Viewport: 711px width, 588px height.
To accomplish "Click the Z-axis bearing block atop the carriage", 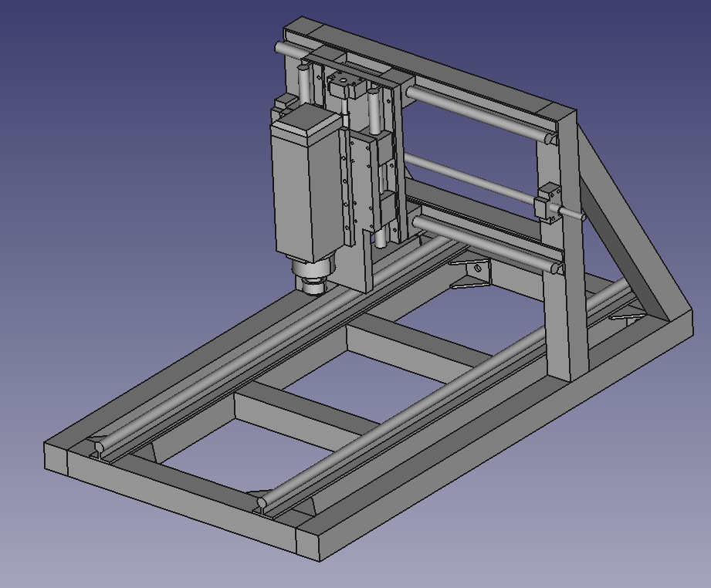I will pyautogui.click(x=345, y=84).
